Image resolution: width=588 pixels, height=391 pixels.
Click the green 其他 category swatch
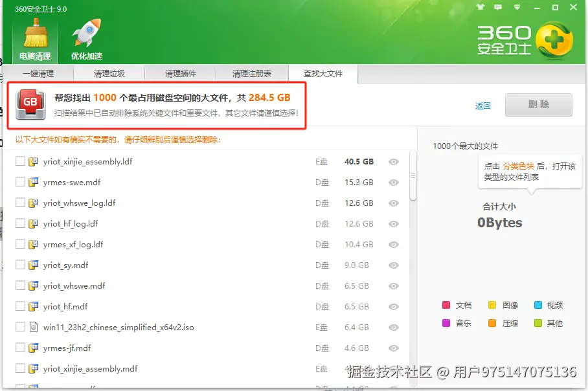pos(538,323)
